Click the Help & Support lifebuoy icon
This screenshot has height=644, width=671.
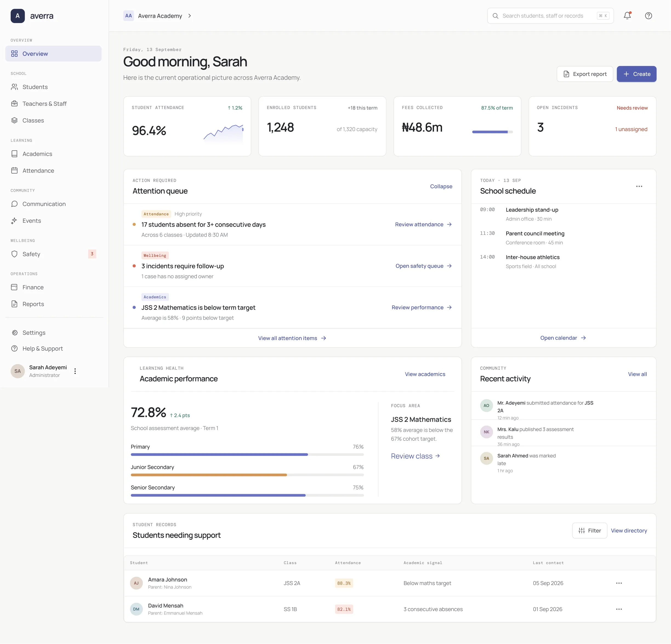[x=14, y=349]
